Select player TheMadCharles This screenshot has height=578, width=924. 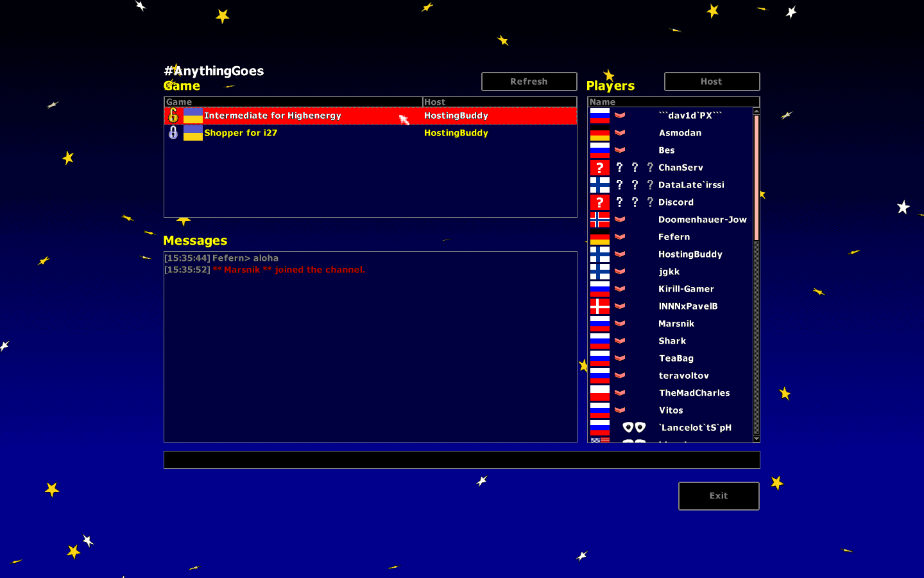695,393
